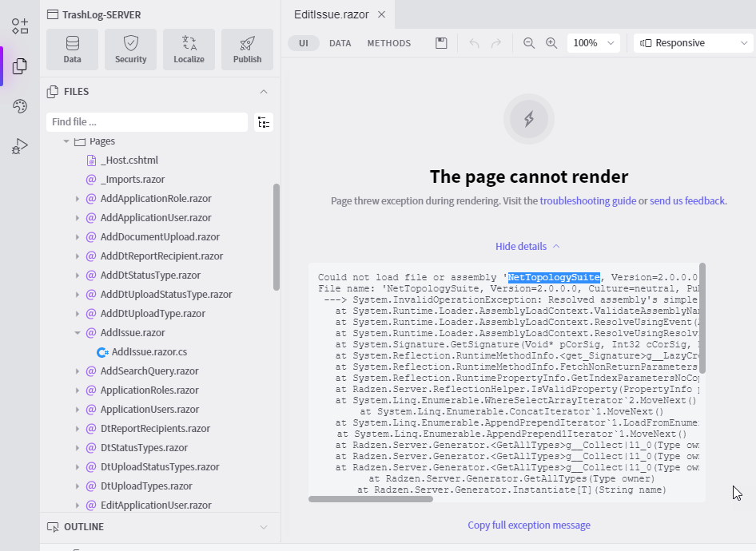Screen dimensions: 756x551
Task: Click the Data database icon button
Action: (72, 50)
